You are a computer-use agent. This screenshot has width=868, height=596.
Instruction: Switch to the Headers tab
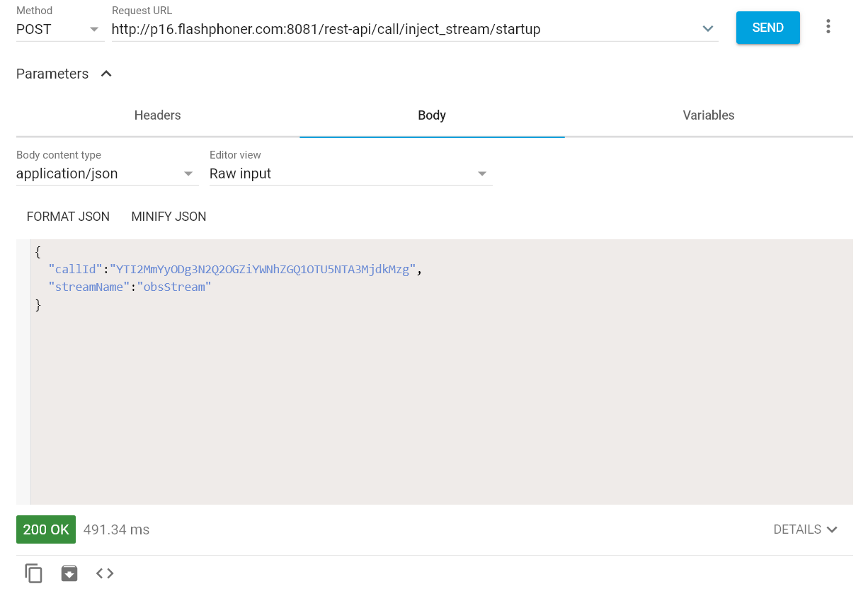click(157, 115)
